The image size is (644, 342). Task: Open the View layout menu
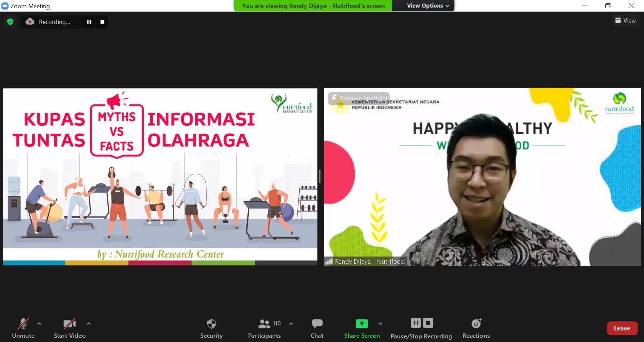pyautogui.click(x=625, y=21)
